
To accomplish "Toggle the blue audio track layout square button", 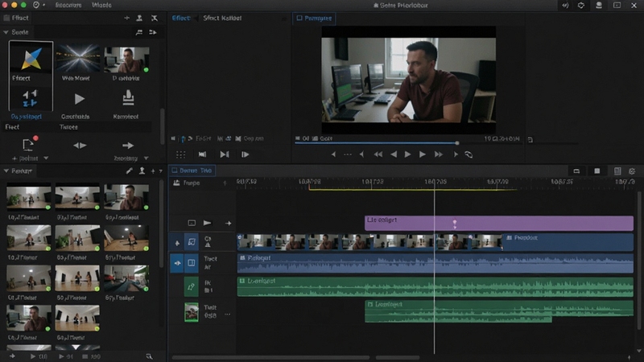I will (192, 263).
